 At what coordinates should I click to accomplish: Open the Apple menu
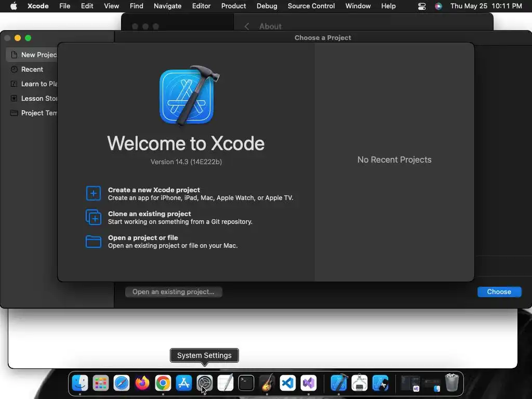(14, 6)
